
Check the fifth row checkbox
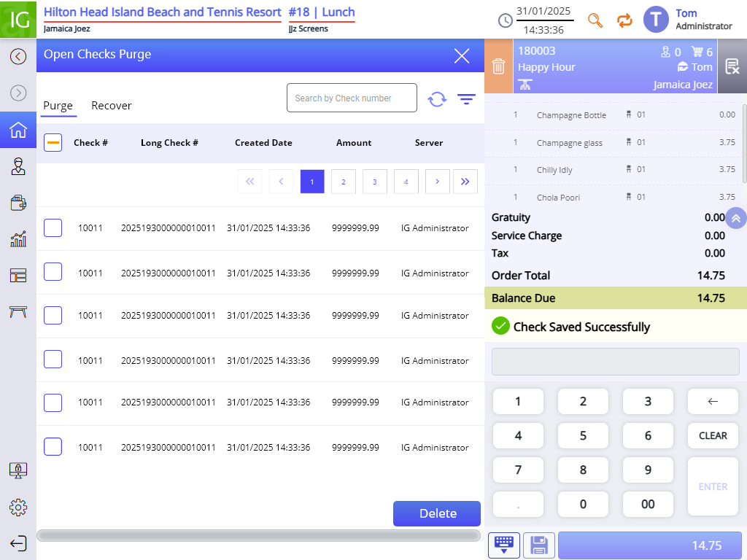tap(53, 402)
